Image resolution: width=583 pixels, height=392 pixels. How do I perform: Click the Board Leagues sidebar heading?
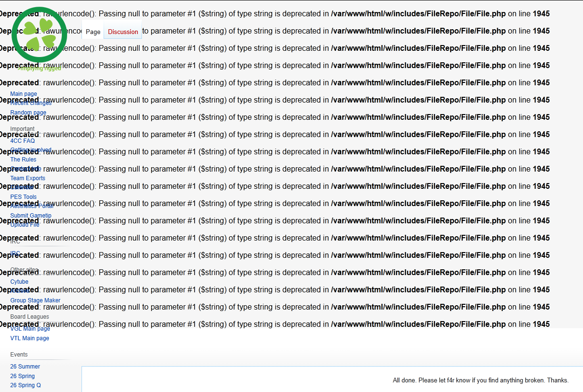(x=30, y=317)
